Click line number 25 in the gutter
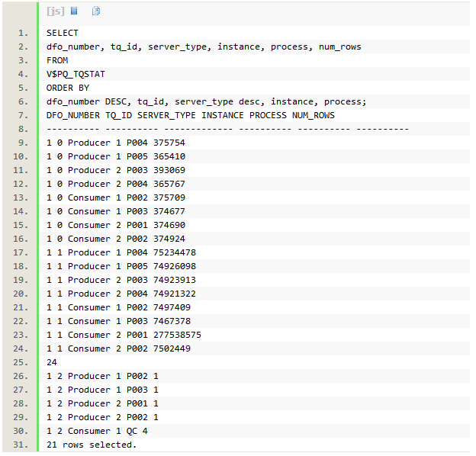476x456 pixels. [x=21, y=362]
